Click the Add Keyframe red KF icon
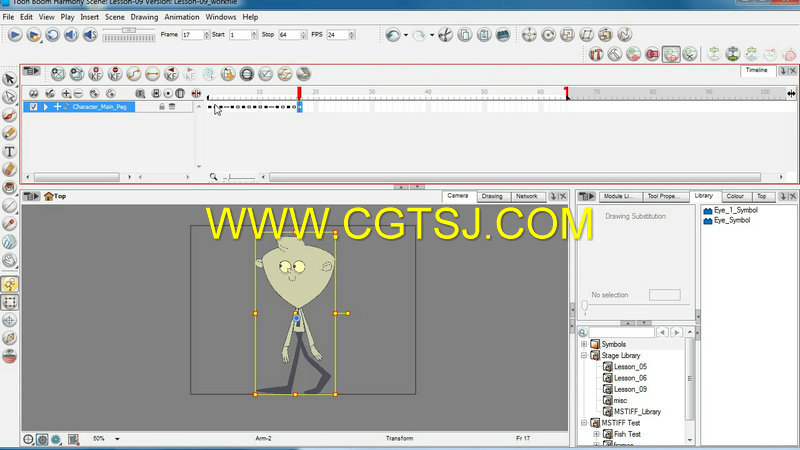The height and width of the screenshot is (450, 800). pyautogui.click(x=95, y=74)
